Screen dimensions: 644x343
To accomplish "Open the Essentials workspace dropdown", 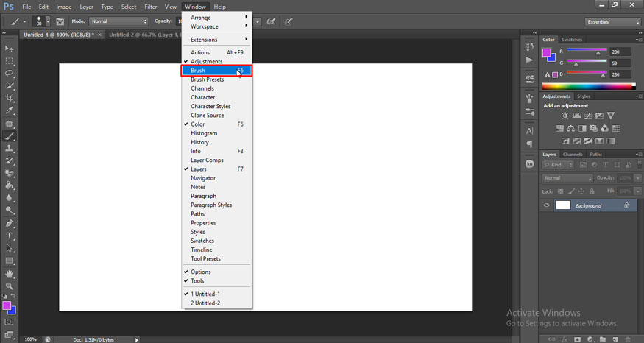I will 612,22.
